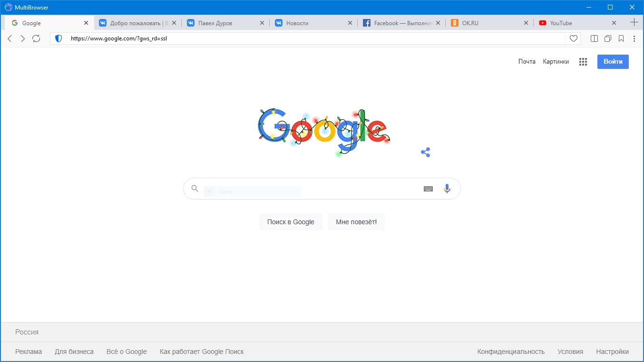Reload the current page

pos(36,38)
